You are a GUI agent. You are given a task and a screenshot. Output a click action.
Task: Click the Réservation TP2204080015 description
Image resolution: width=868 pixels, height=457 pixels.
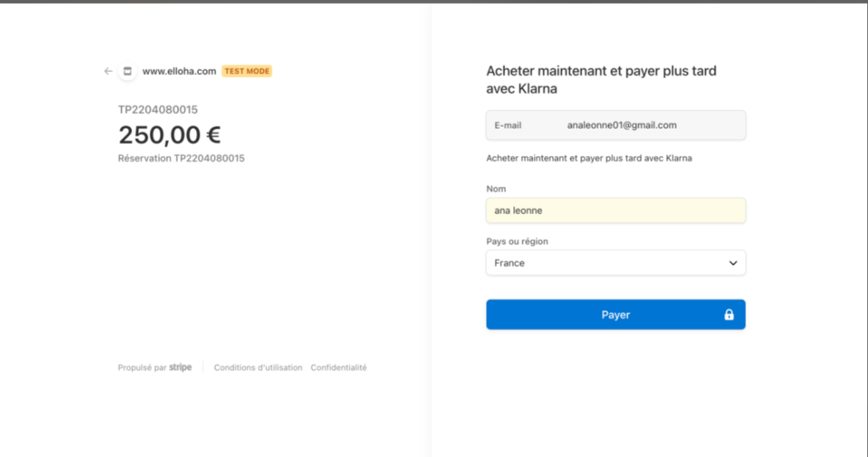[x=181, y=159]
